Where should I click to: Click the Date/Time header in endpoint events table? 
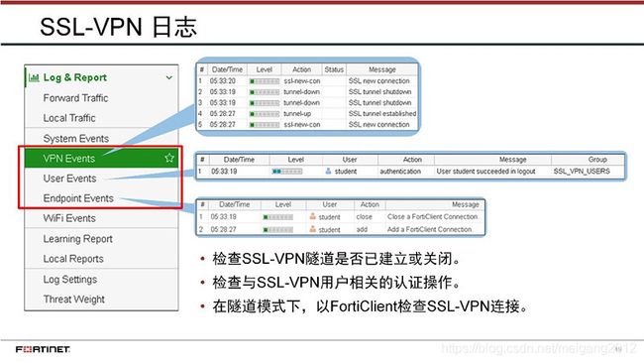tap(234, 204)
